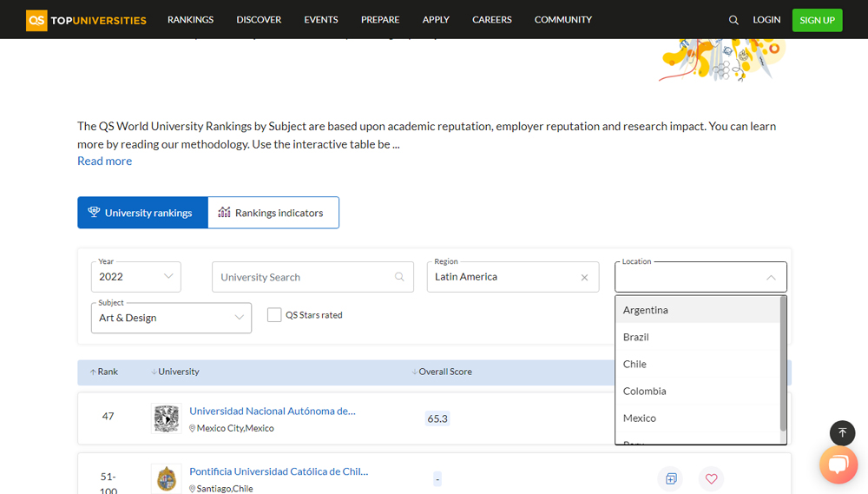This screenshot has height=494, width=868.
Task: Choose Chile from the Location list
Action: point(698,364)
